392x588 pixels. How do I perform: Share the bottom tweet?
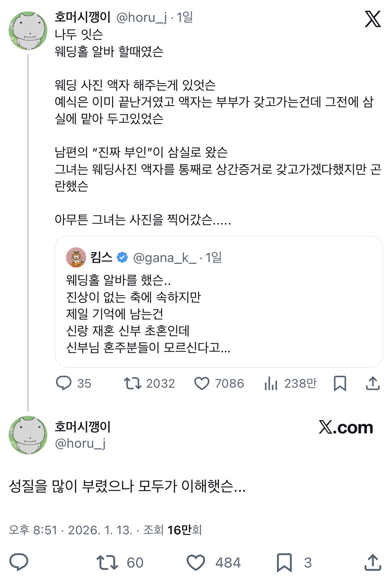point(373,562)
